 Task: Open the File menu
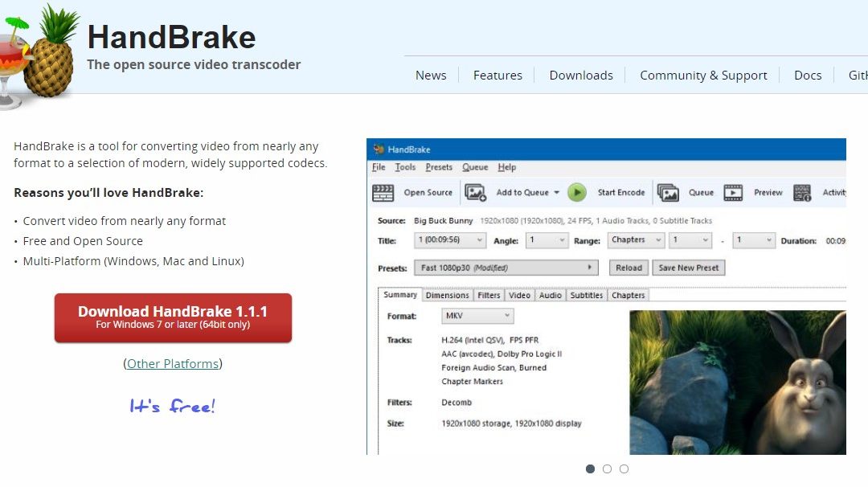(377, 167)
